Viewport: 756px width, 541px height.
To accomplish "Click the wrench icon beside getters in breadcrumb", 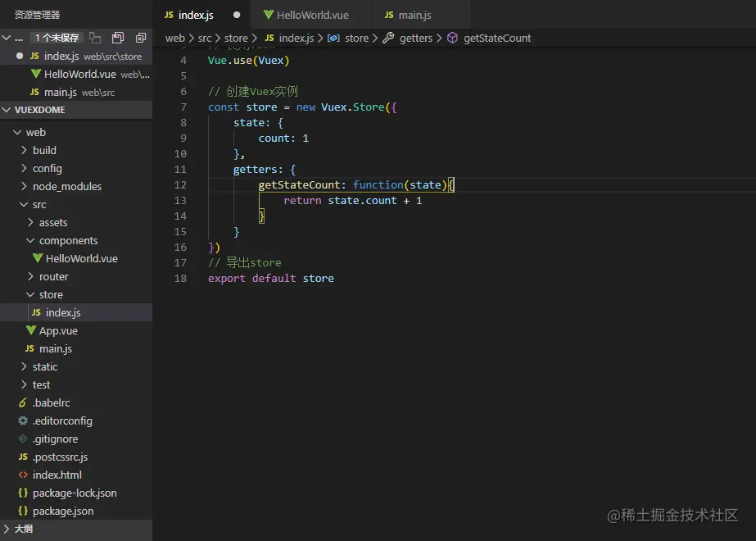I will 388,38.
